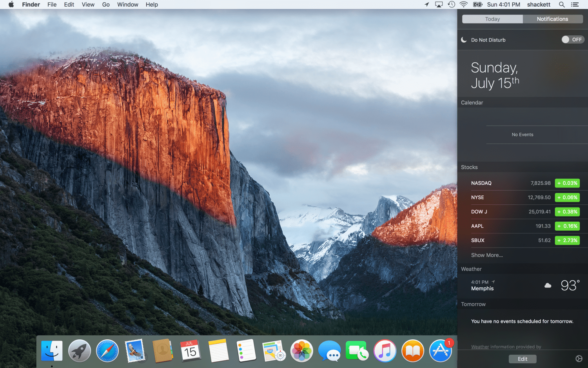Open Notes app in the Dock
Viewport: 588px width, 368px height.
(218, 350)
